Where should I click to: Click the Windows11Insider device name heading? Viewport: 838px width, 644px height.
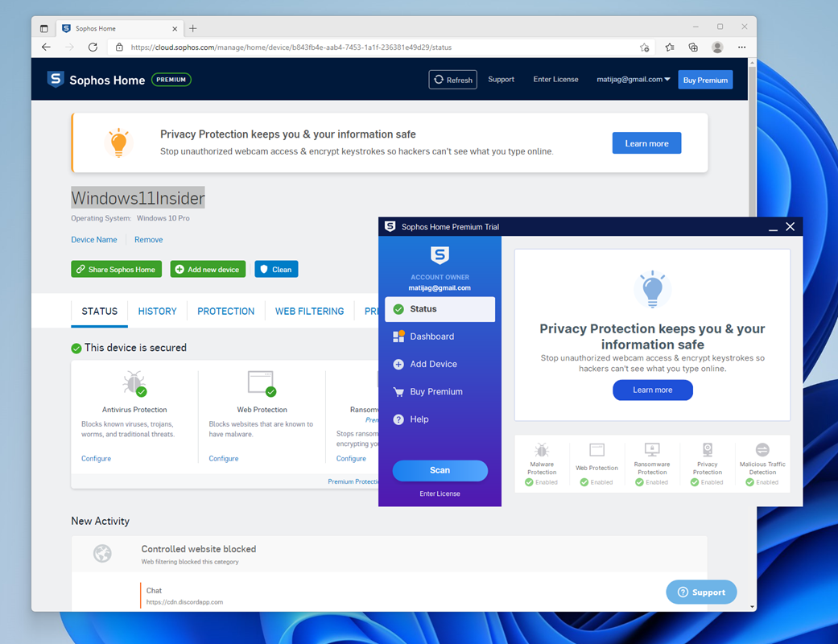pyautogui.click(x=138, y=198)
